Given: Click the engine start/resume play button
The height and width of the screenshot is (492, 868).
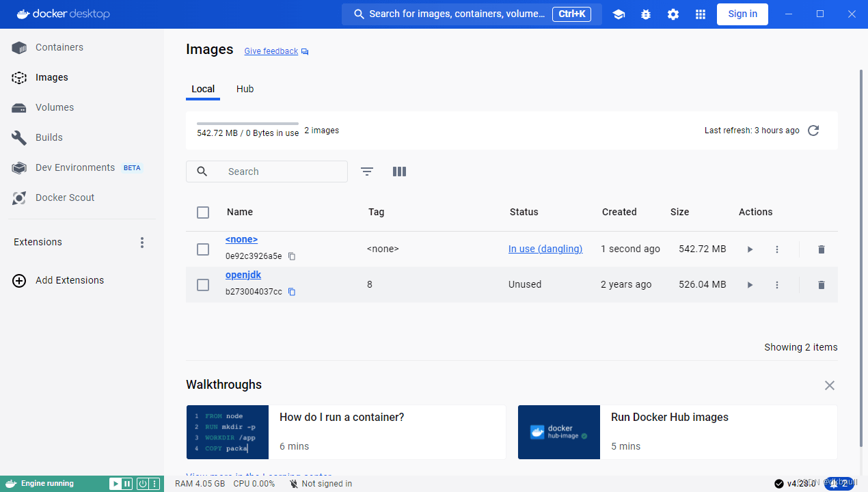Looking at the screenshot, I should coord(115,484).
